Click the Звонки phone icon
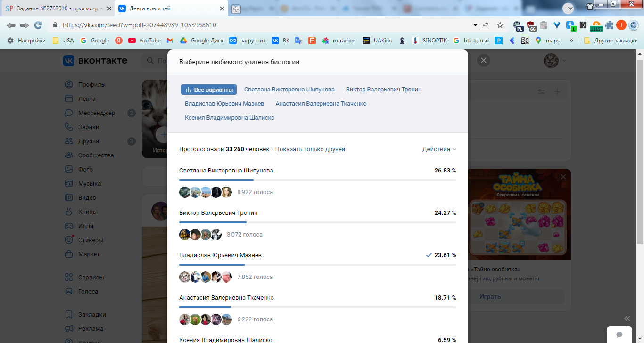Viewport: 644px width, 343px height. pos(69,127)
